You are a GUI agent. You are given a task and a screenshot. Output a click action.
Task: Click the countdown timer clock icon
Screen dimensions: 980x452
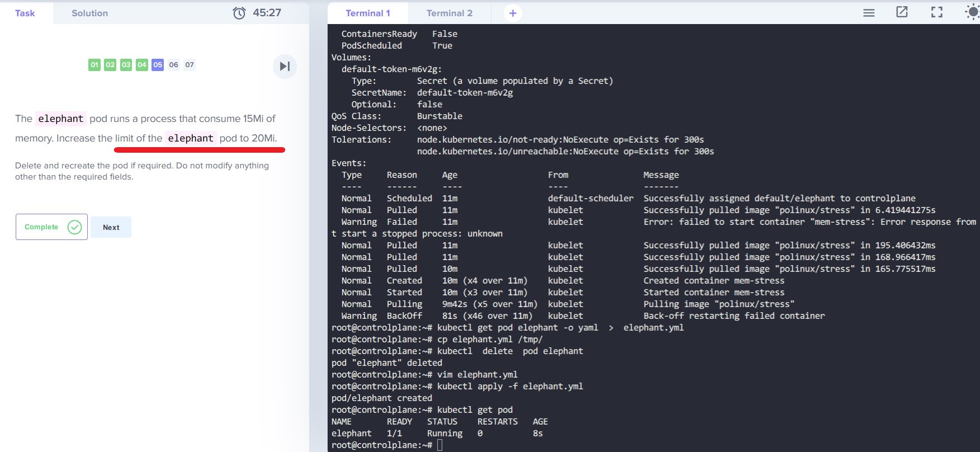[x=239, y=13]
